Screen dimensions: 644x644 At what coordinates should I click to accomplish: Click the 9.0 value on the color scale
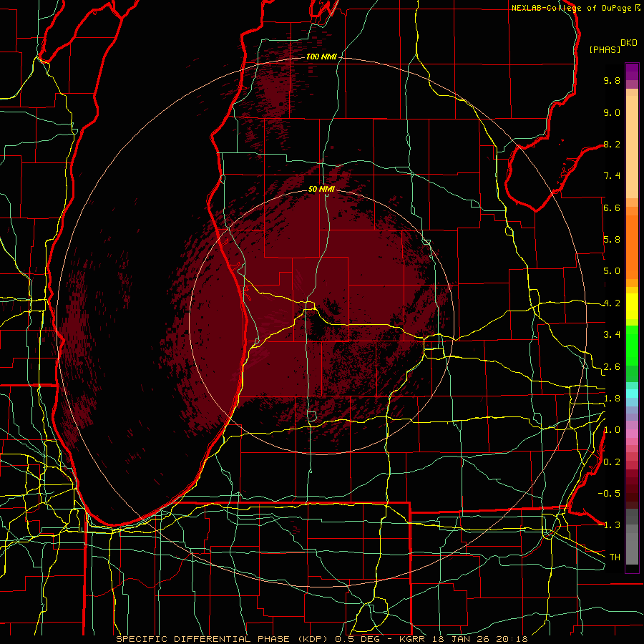pyautogui.click(x=612, y=112)
